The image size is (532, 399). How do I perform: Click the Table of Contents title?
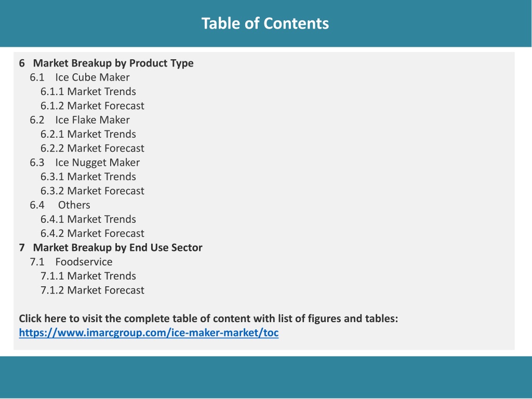(265, 23)
